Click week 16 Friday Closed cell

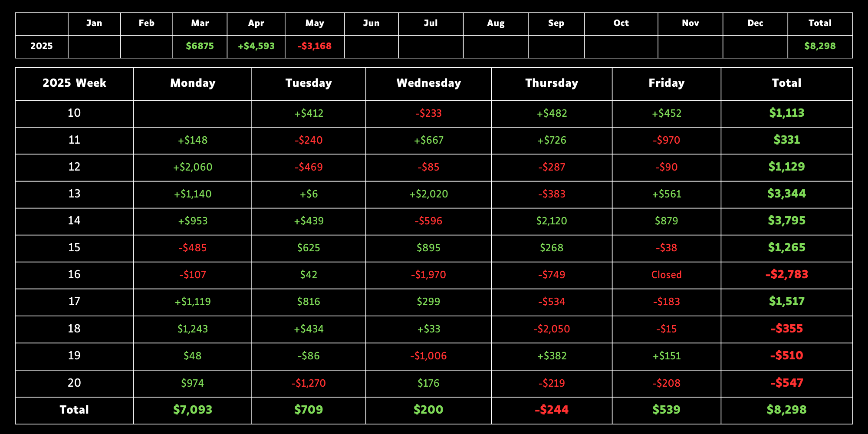tap(666, 275)
